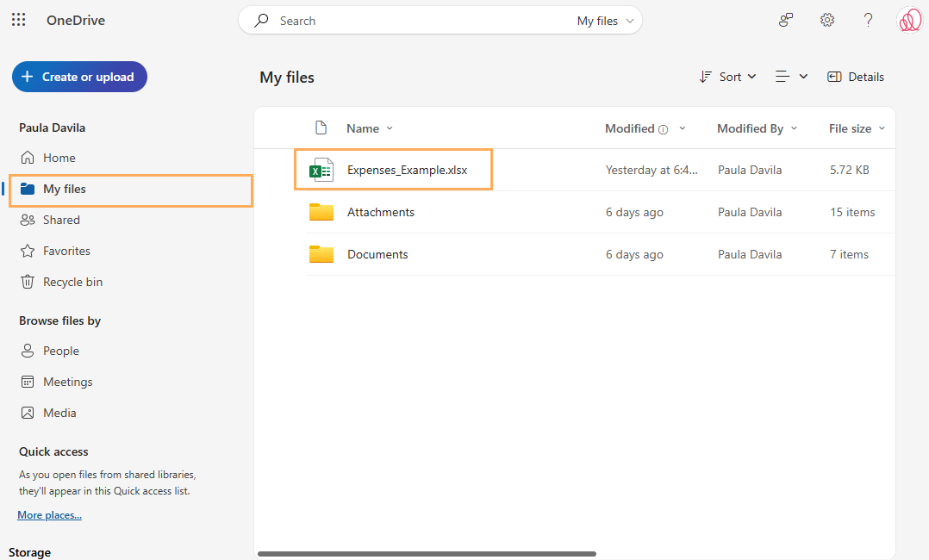
Task: Follow the More places link
Action: click(49, 515)
